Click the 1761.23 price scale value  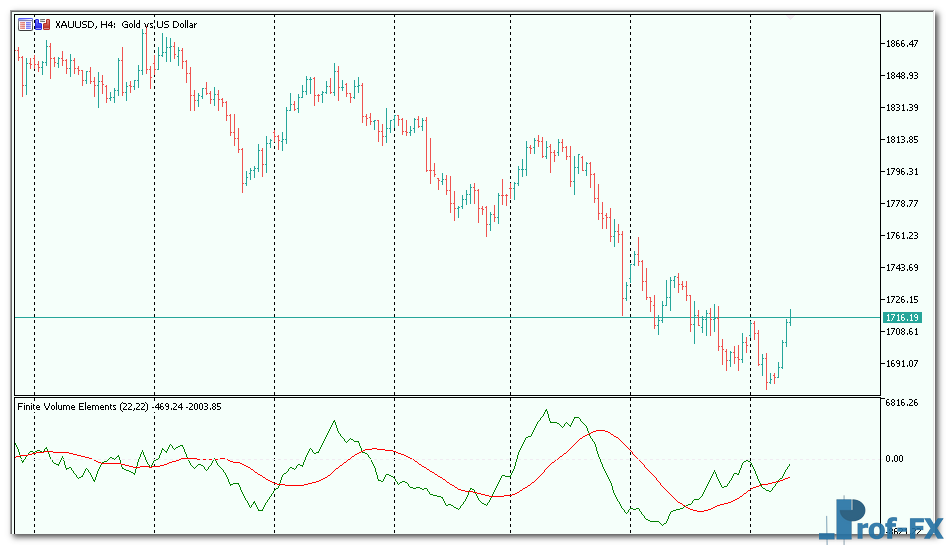[901, 236]
